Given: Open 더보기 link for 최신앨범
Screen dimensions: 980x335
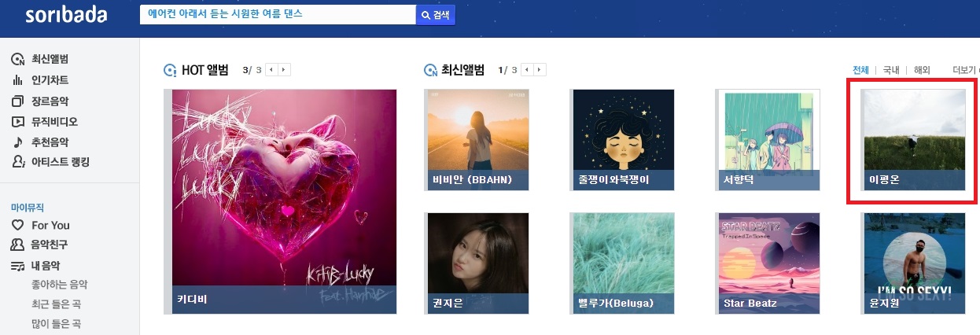Looking at the screenshot, I should 964,70.
